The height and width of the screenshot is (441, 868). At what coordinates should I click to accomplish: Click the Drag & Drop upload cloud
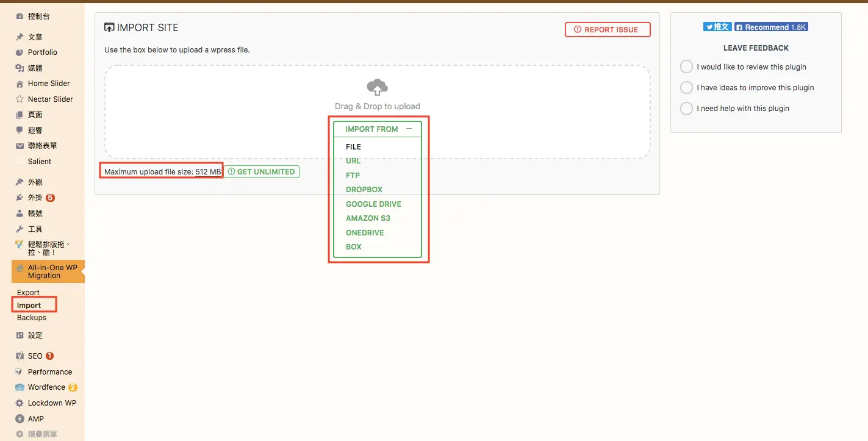click(x=378, y=87)
